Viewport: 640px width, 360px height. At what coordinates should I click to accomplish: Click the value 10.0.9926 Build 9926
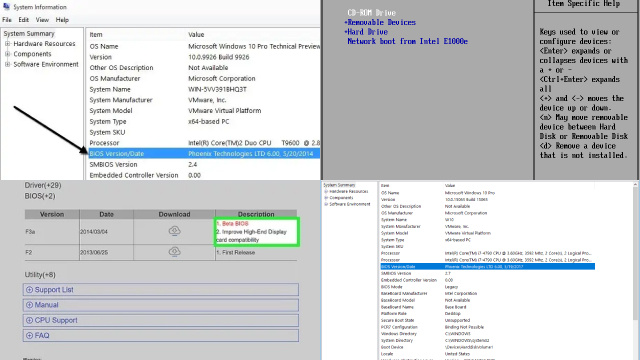[x=218, y=57]
